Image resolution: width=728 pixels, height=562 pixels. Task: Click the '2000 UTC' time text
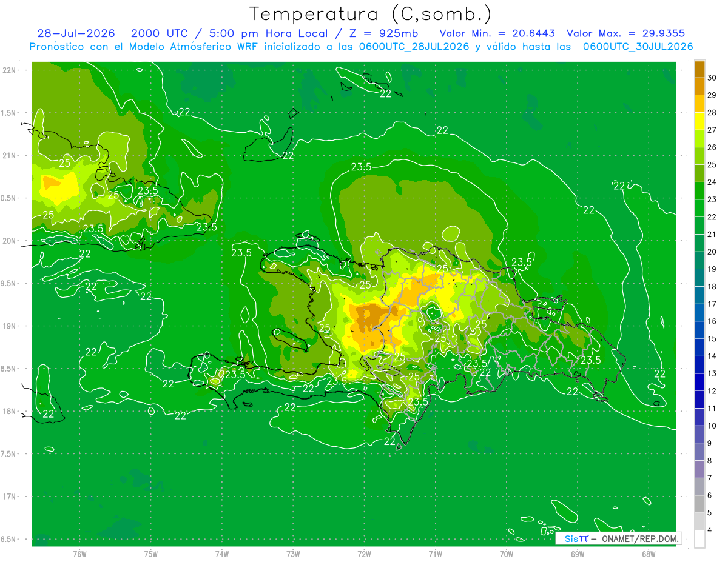[160, 33]
